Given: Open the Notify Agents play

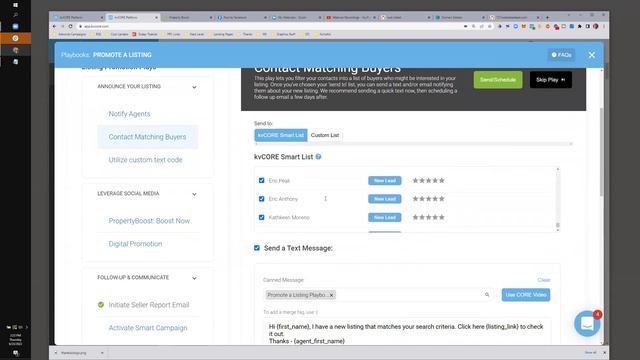Looking at the screenshot, I should [129, 114].
